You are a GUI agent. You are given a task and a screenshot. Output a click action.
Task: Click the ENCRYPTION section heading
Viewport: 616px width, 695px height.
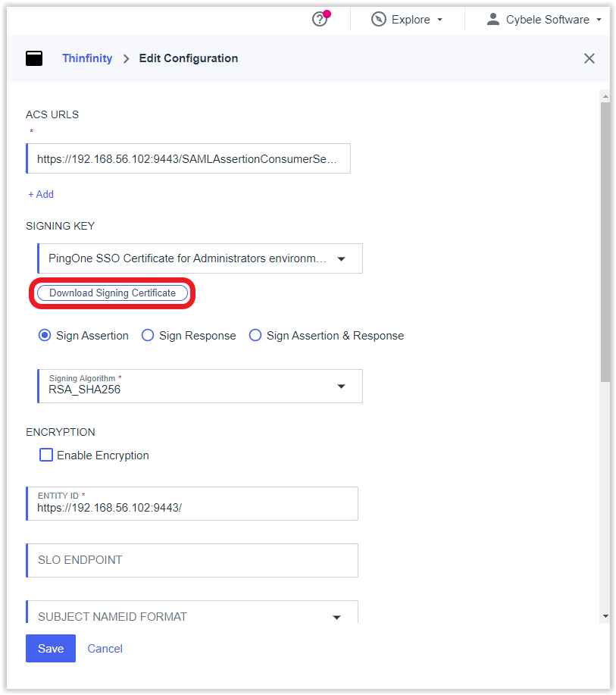61,432
